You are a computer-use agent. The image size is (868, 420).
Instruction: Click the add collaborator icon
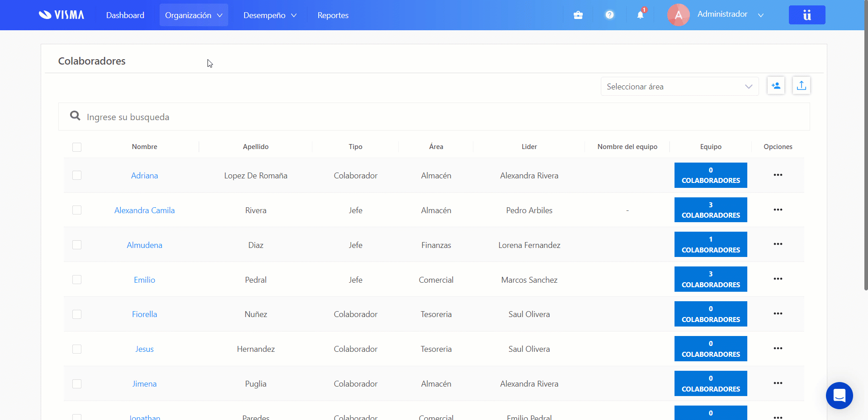click(x=776, y=85)
